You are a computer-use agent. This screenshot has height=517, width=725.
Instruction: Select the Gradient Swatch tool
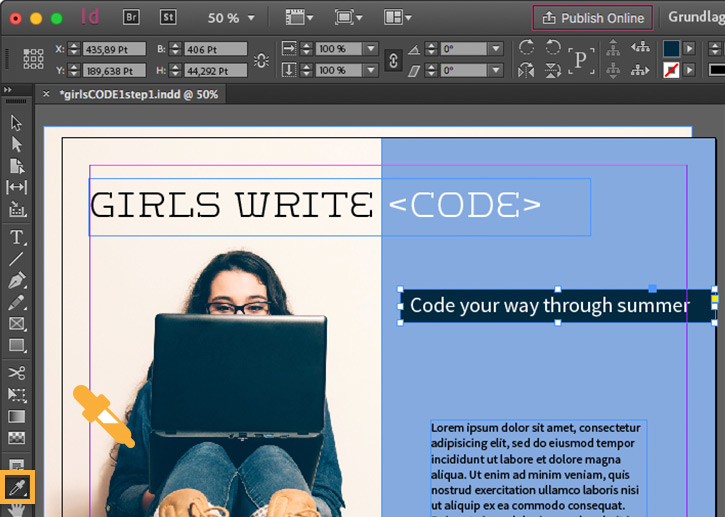click(x=17, y=416)
